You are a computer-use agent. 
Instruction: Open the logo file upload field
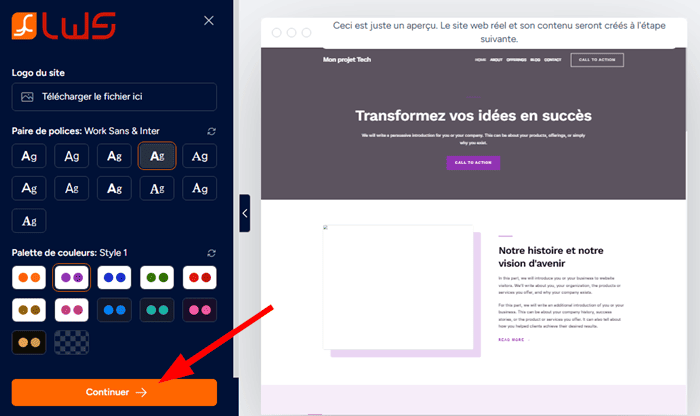coord(114,97)
